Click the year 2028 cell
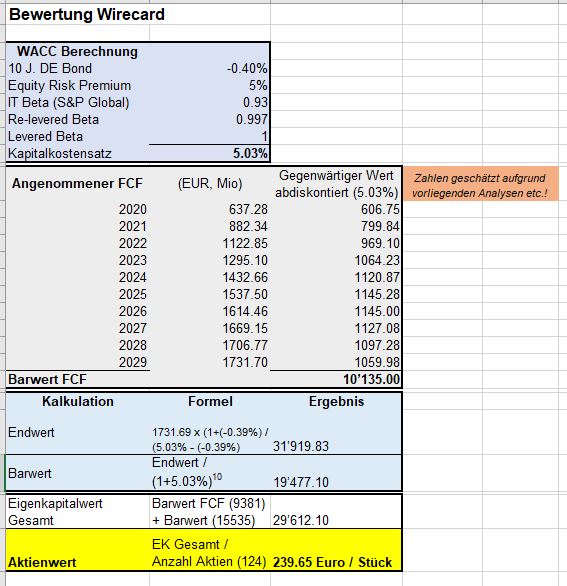 pyautogui.click(x=133, y=345)
